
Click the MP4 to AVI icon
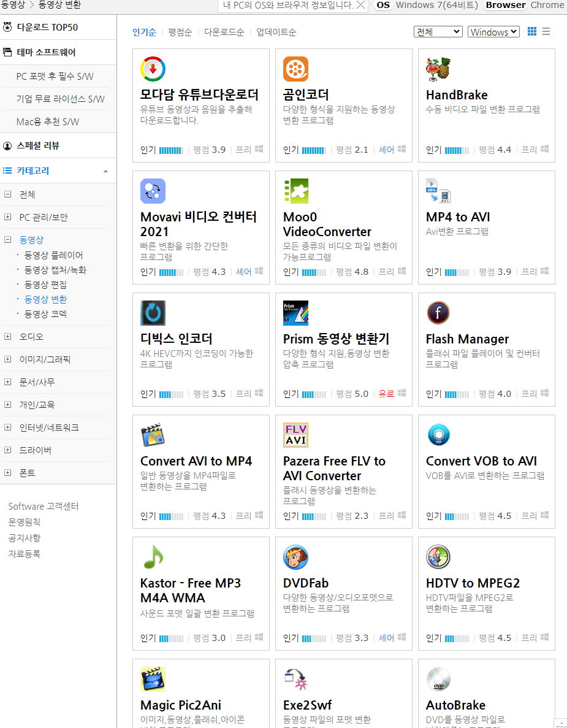[x=438, y=191]
